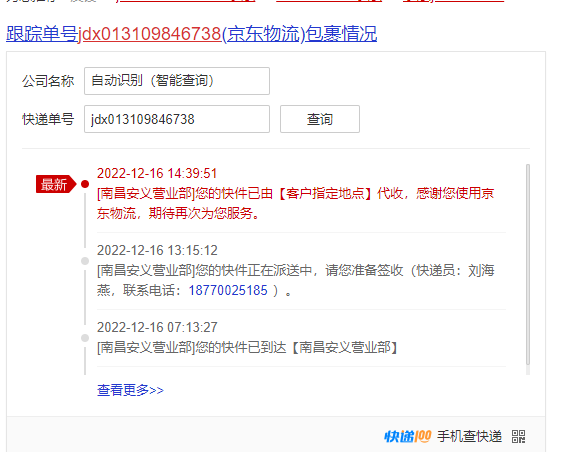
Task: Call courier phone number 18770025185
Action: pyautogui.click(x=228, y=290)
